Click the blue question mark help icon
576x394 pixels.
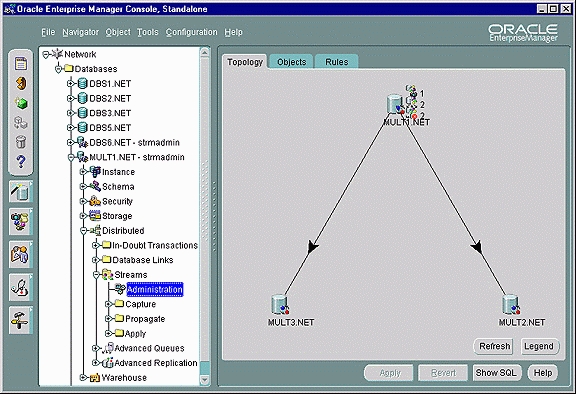21,161
